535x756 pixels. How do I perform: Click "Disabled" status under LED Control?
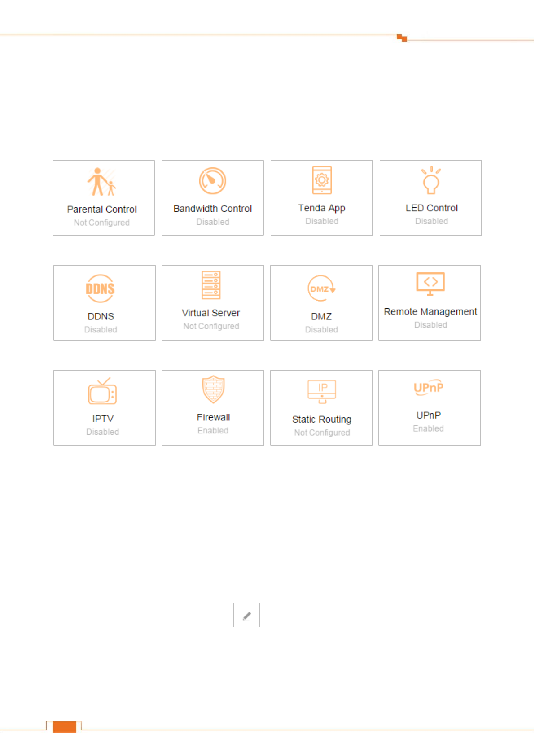click(431, 221)
